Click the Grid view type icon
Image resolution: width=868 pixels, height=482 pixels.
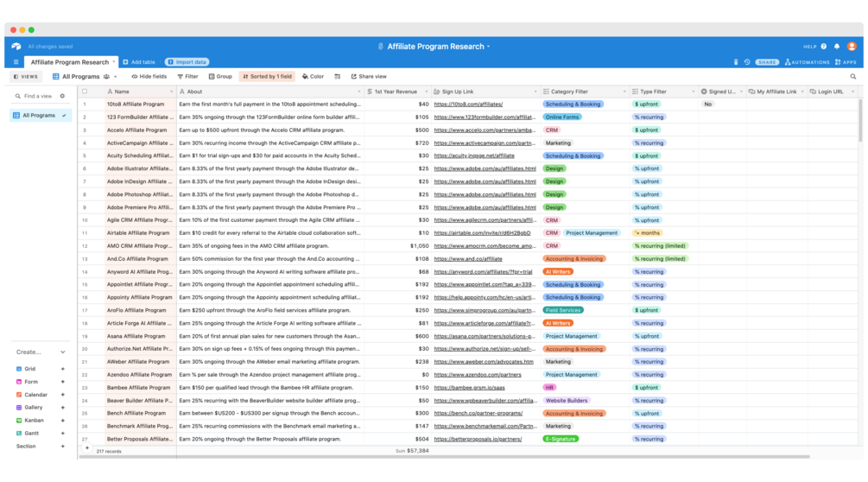(19, 369)
